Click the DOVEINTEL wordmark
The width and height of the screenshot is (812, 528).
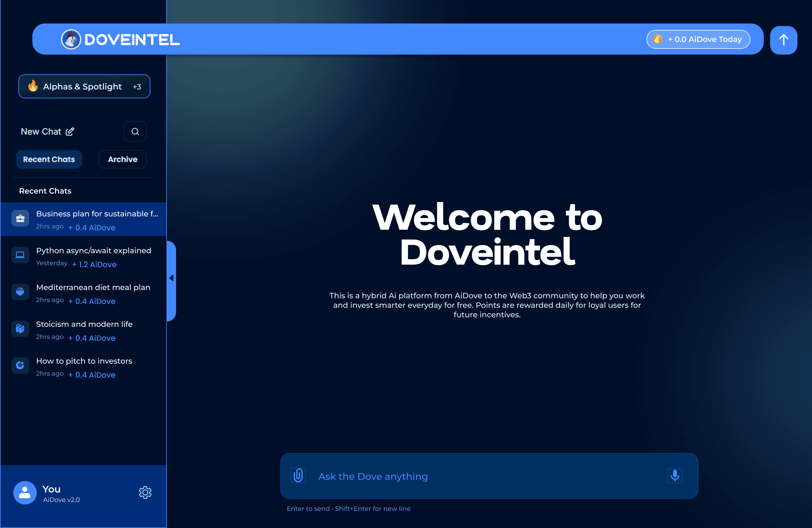pyautogui.click(x=132, y=40)
